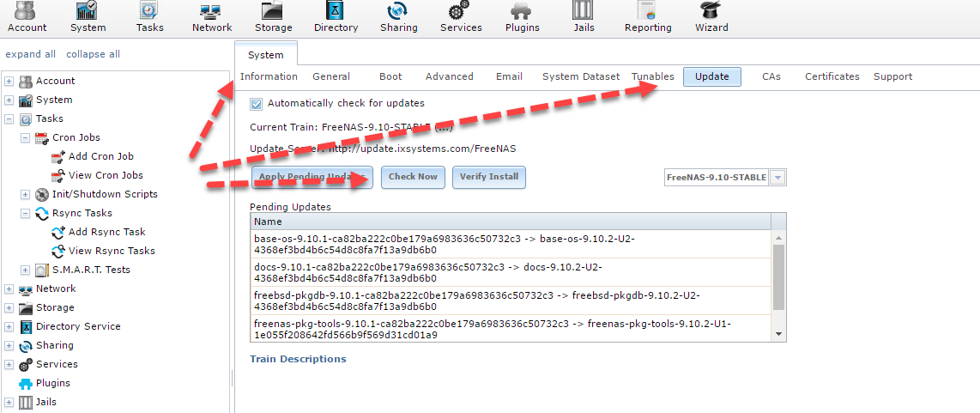Open the Train Descriptions link

click(x=298, y=359)
